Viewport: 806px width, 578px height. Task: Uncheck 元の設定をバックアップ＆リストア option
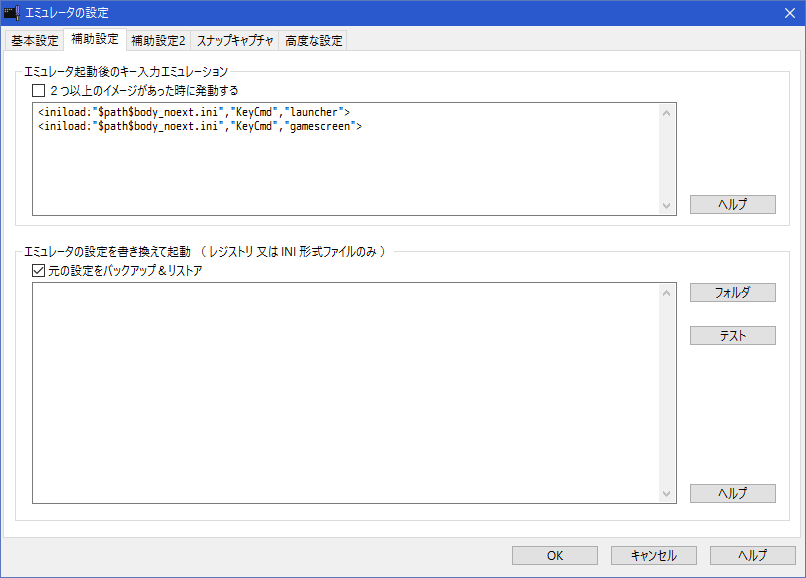tap(39, 270)
